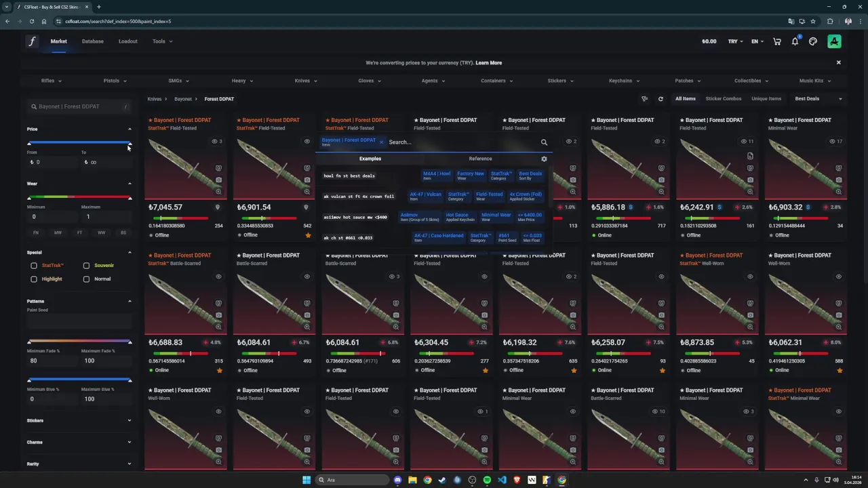Select the Unique Items tab
The width and height of the screenshot is (868, 488).
[x=766, y=99]
